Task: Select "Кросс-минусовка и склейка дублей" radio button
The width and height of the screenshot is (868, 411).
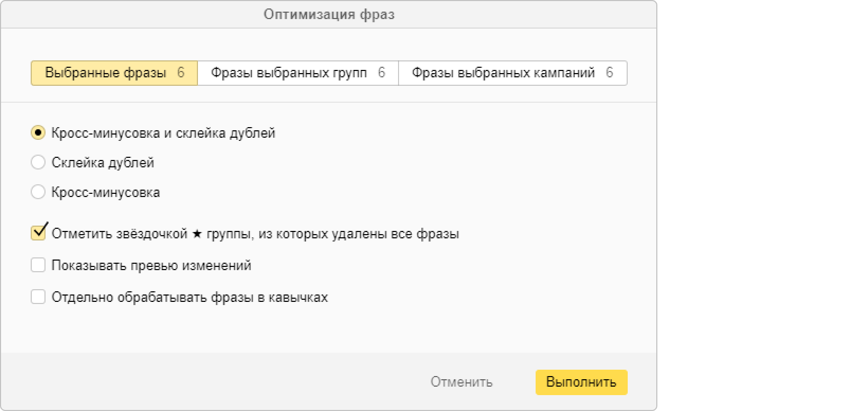Action: click(x=38, y=133)
